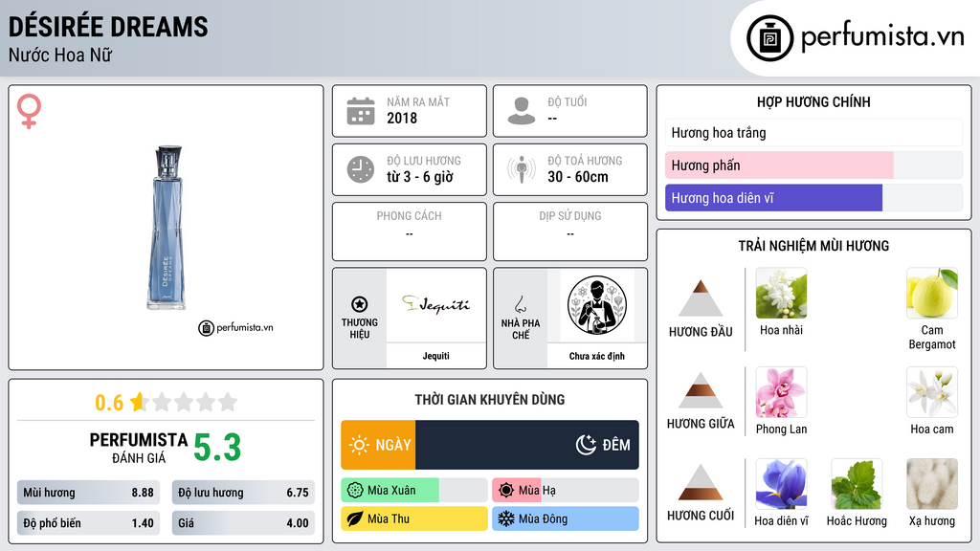Image resolution: width=980 pixels, height=551 pixels.
Task: Click the sillage icon beside Độ toả hương
Action: coord(522,169)
